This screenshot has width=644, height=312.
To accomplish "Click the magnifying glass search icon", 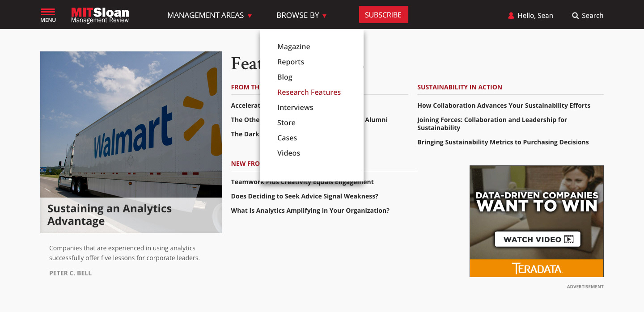I will 575,16.
